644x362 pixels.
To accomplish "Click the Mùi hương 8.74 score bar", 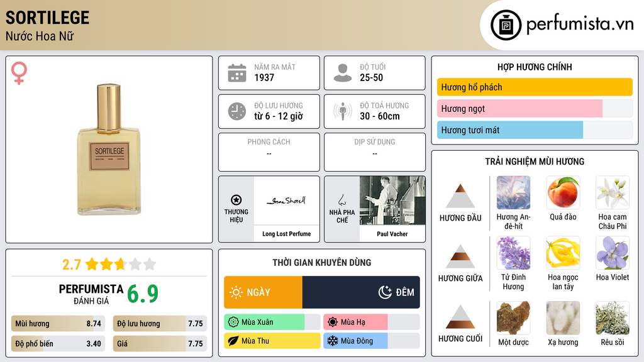I will [x=58, y=324].
